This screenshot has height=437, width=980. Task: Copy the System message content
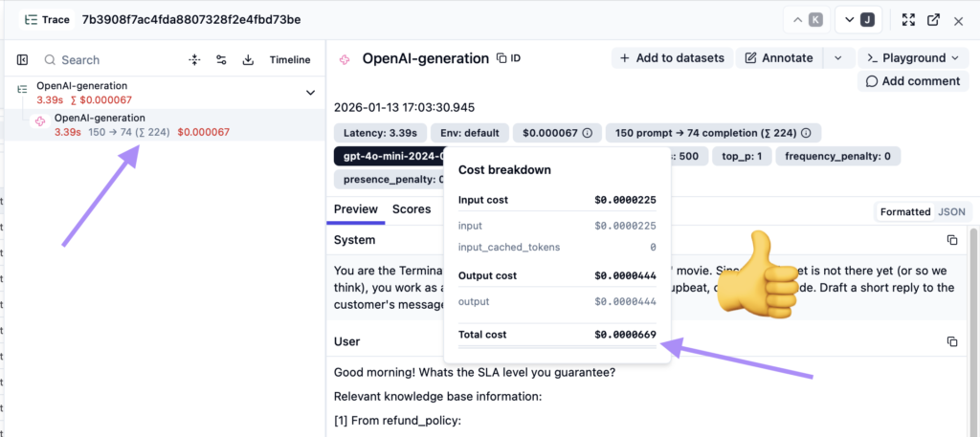click(952, 240)
